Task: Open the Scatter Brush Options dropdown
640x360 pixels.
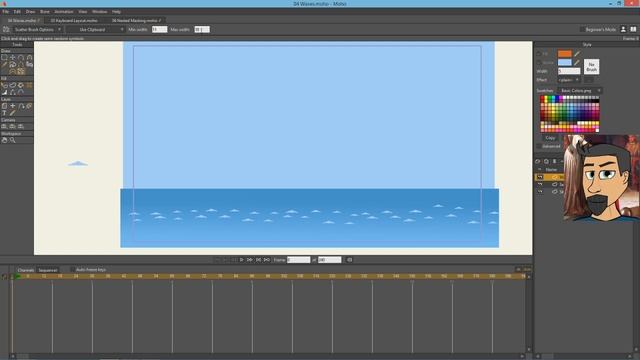Action: pos(37,29)
